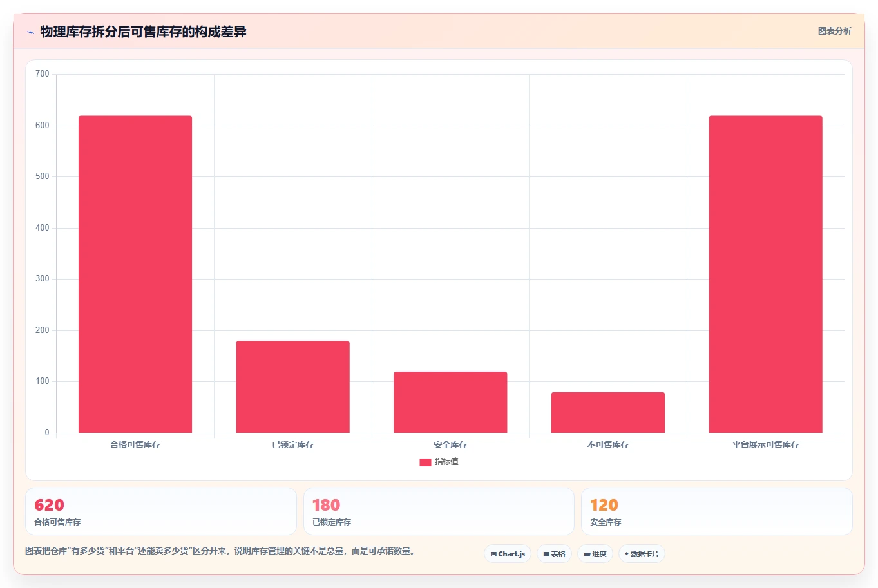Select the 合格可售库存 bar in the chart
Image resolution: width=878 pixels, height=588 pixels.
pos(135,274)
